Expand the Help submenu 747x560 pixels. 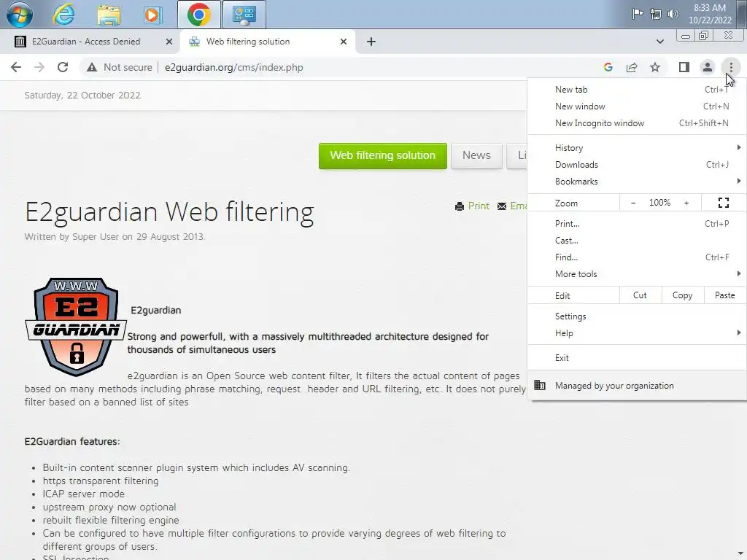637,332
